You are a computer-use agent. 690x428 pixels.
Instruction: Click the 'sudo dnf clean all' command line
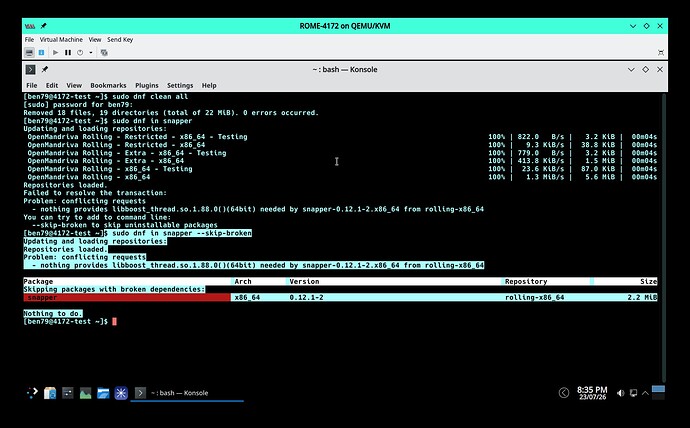[x=150, y=97]
